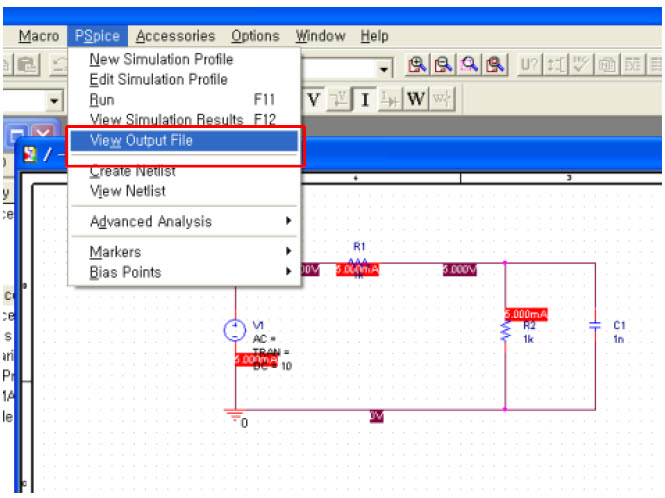
Task: Toggle the I bias current display
Action: (x=365, y=99)
